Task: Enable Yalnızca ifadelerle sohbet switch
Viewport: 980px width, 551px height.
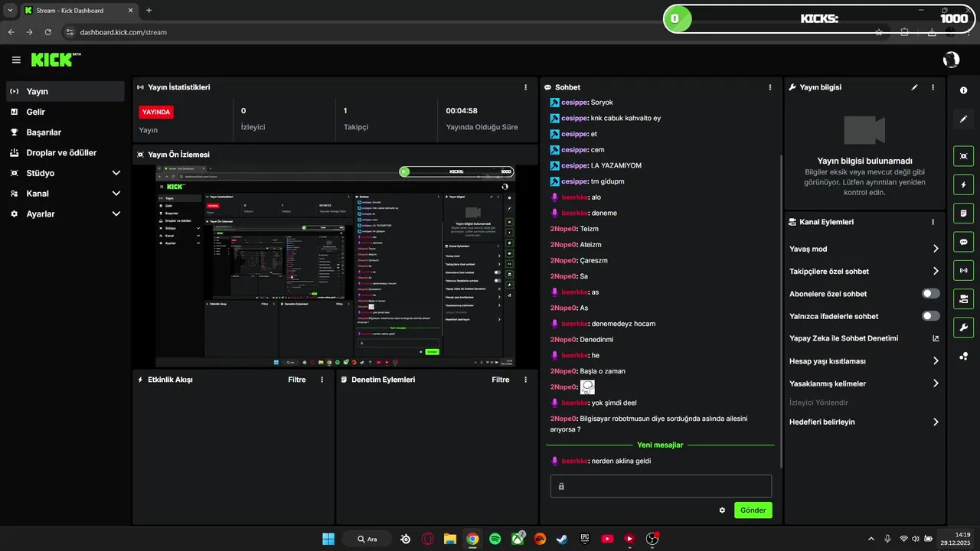Action: pyautogui.click(x=931, y=316)
